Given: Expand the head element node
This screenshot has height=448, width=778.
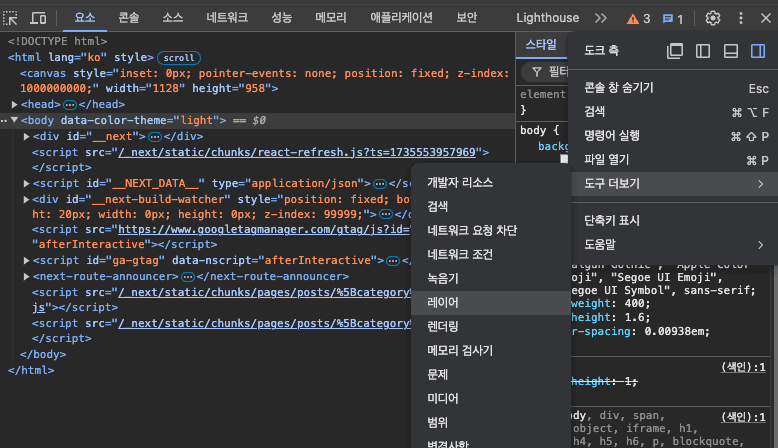Looking at the screenshot, I should click(x=14, y=104).
